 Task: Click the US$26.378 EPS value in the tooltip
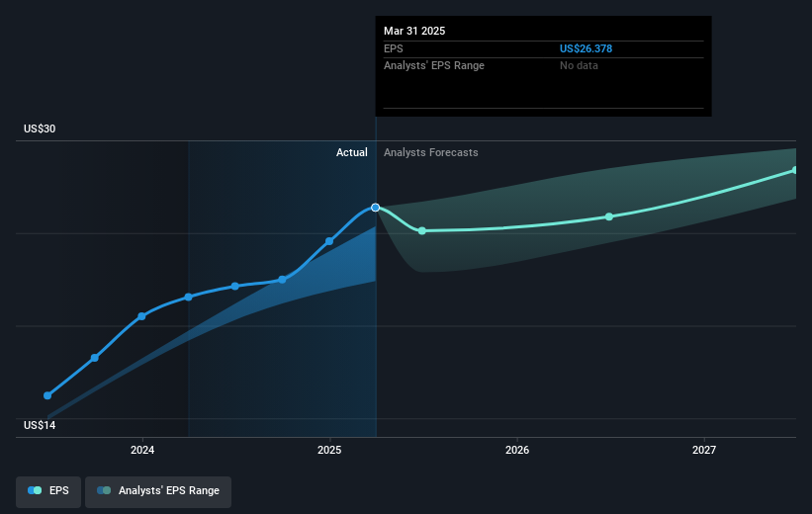(x=586, y=48)
